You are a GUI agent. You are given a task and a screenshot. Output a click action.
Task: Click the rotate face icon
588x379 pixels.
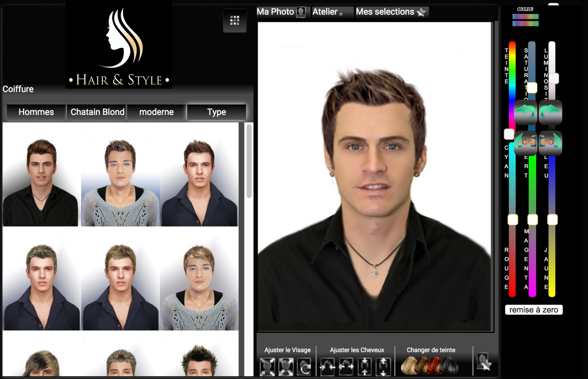click(x=305, y=367)
